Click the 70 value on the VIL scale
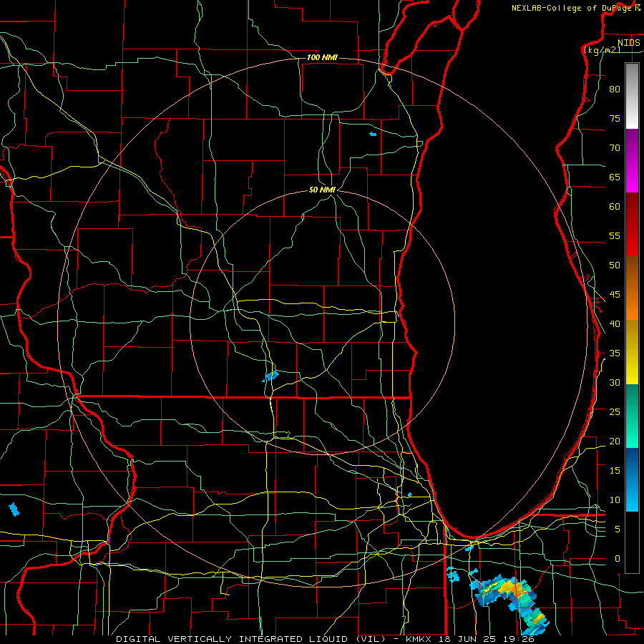This screenshot has height=644, width=644. [x=615, y=148]
